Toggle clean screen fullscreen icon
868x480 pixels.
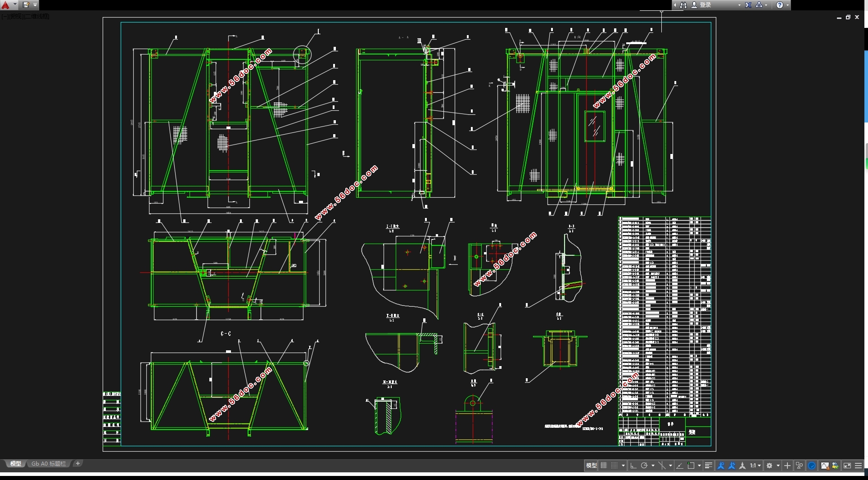tap(847, 466)
